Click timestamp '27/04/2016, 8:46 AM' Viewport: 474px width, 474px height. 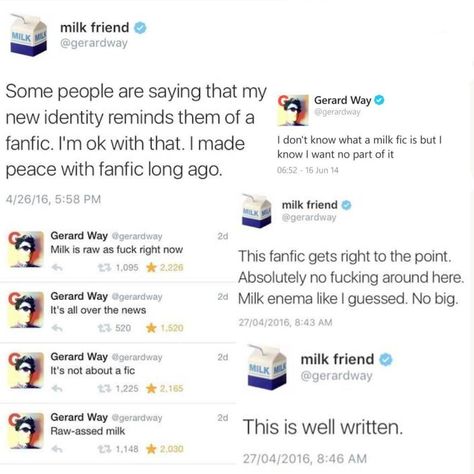point(305,459)
